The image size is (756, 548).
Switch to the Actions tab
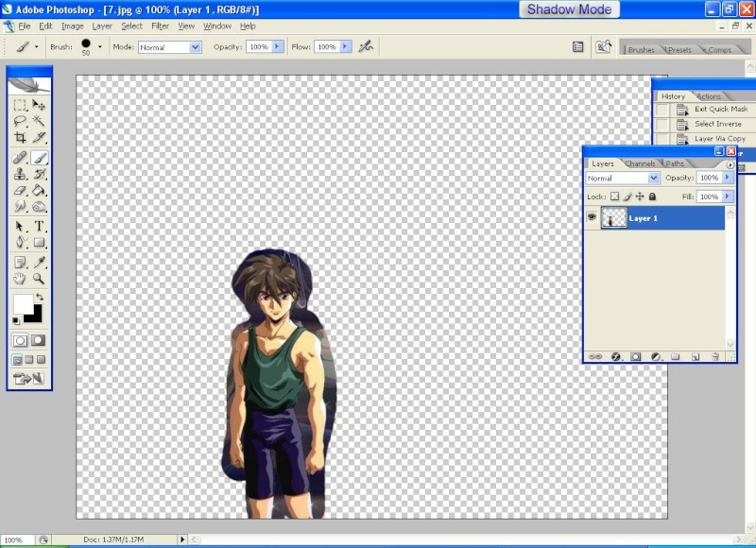pyautogui.click(x=709, y=96)
